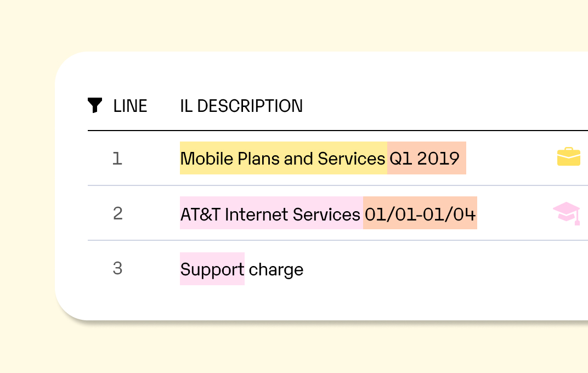Click line number 2
Screen dimensions: 588x373
click(x=117, y=213)
